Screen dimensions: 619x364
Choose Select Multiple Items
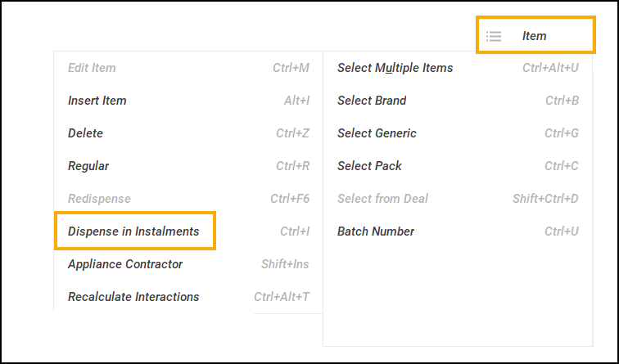point(395,68)
